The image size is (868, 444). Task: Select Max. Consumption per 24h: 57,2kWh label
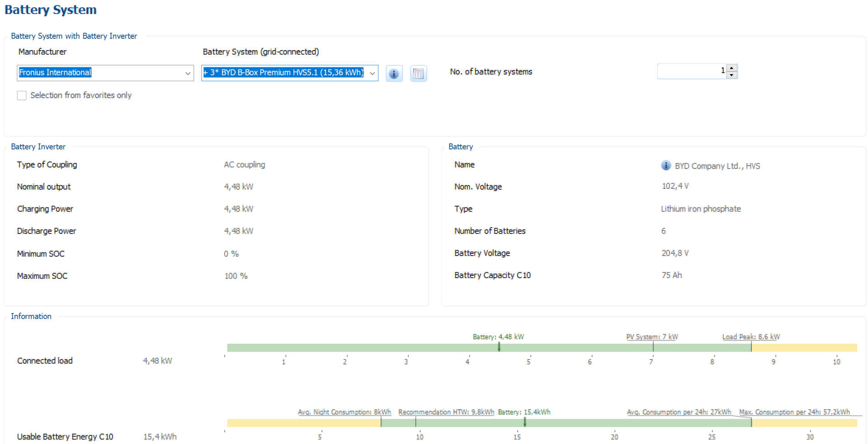(794, 412)
